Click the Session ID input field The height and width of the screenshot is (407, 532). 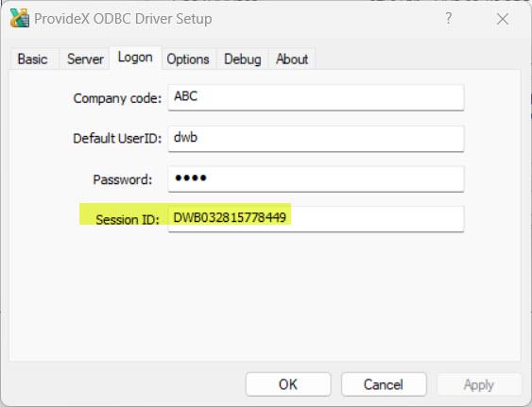click(316, 219)
